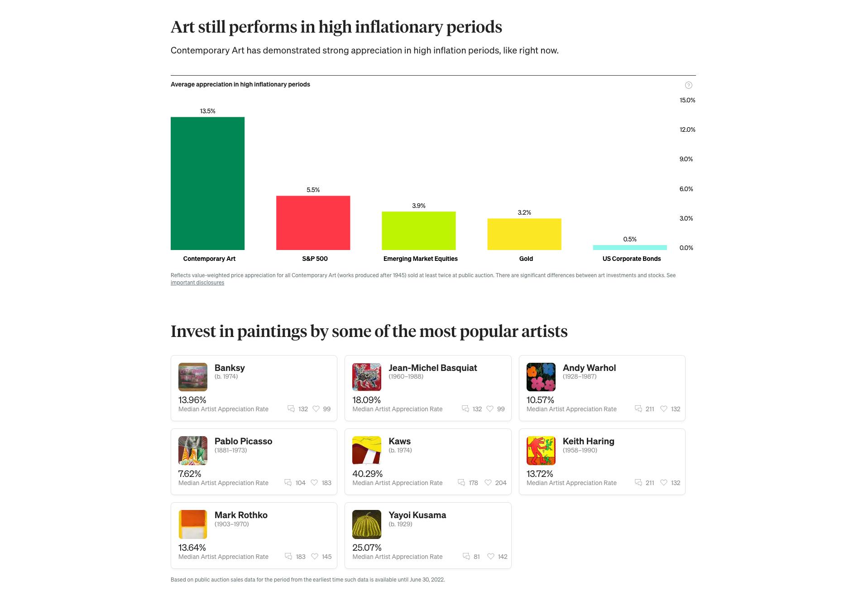Open the important disclosures link

(x=197, y=283)
